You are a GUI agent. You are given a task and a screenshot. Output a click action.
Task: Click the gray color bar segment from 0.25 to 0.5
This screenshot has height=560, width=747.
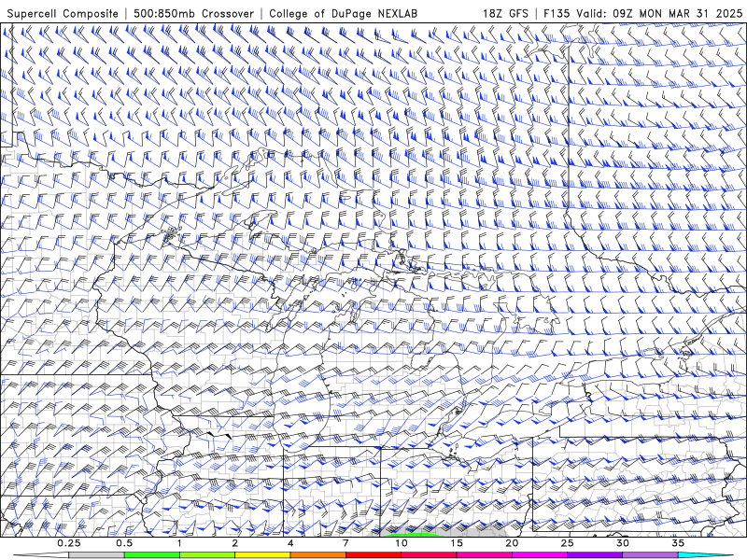(x=97, y=555)
